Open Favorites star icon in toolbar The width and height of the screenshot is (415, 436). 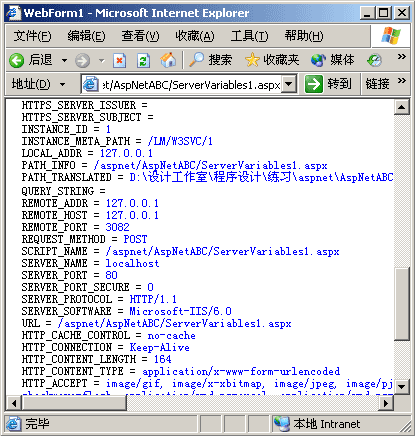coord(252,60)
